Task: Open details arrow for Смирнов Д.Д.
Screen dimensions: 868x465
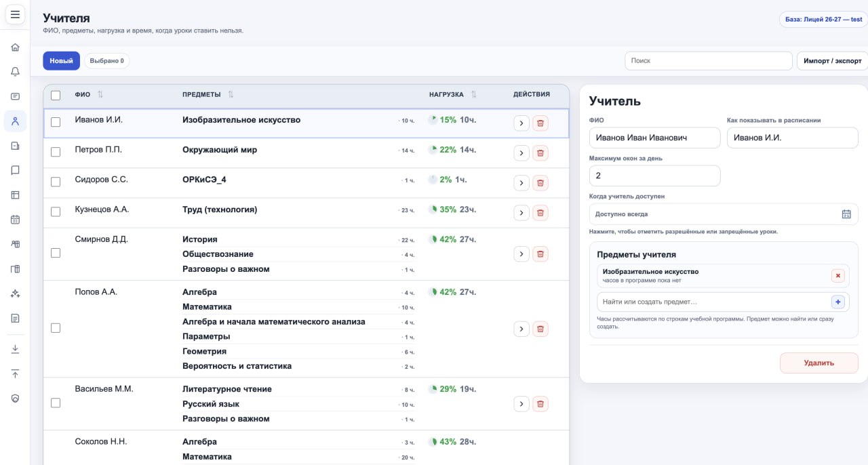Action: click(x=521, y=254)
